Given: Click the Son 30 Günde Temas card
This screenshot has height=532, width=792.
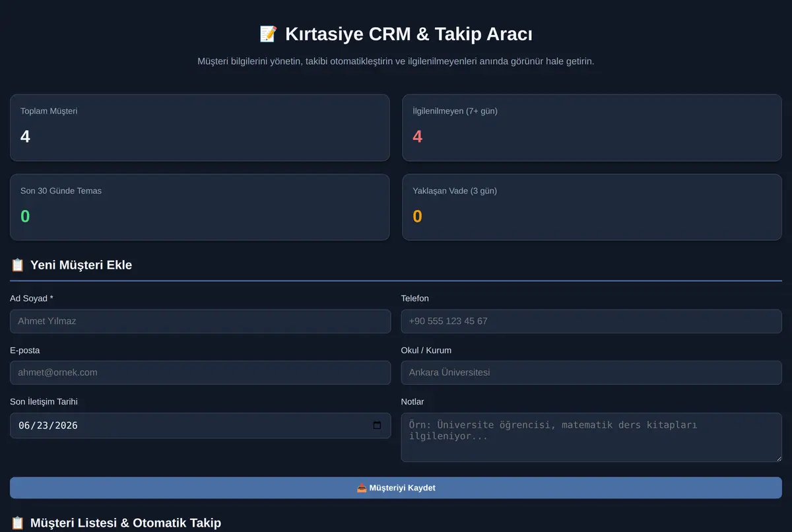Looking at the screenshot, I should click(200, 207).
